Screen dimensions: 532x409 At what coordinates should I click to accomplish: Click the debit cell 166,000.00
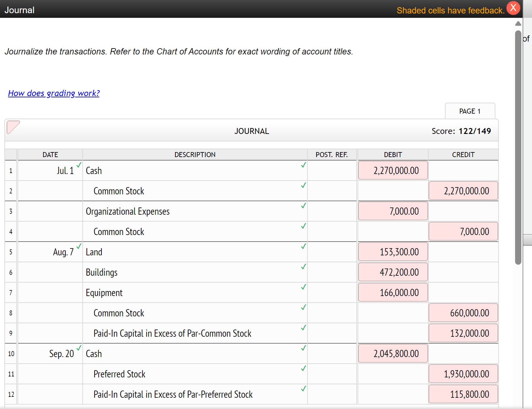pyautogui.click(x=393, y=293)
